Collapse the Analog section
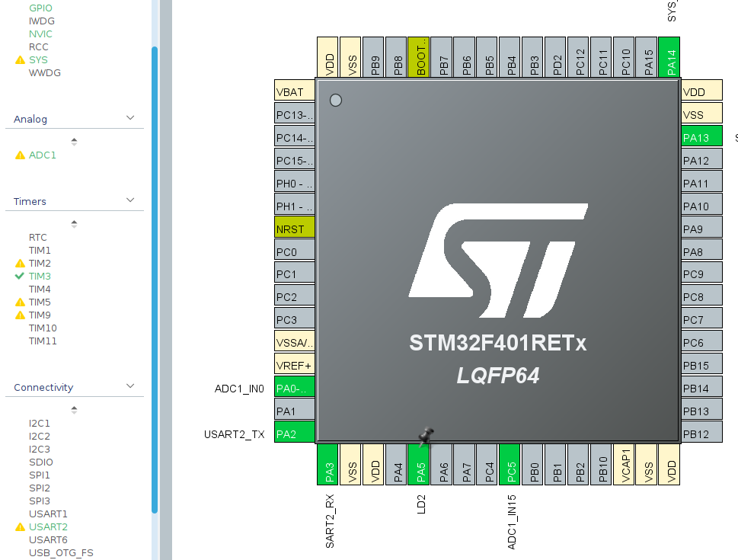This screenshot has height=560, width=738. click(130, 118)
